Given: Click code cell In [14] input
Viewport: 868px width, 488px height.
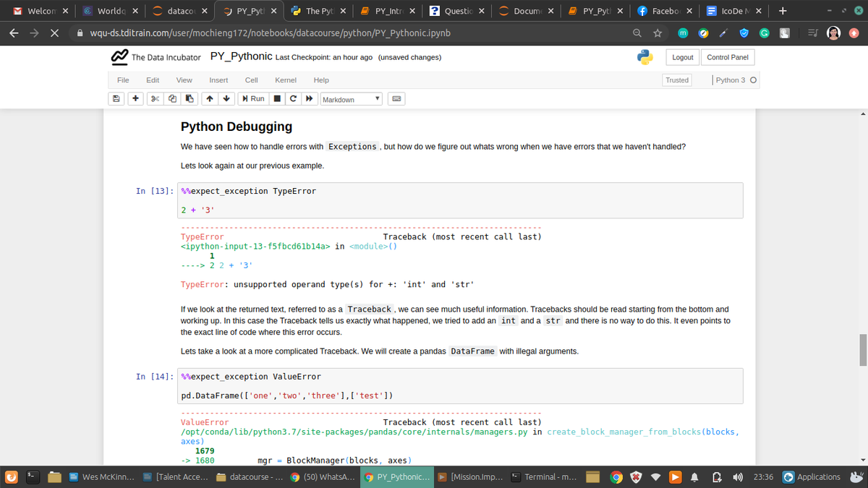Looking at the screenshot, I should 461,386.
